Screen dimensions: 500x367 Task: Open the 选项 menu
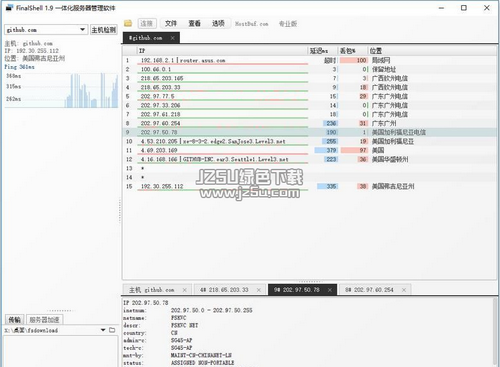[218, 23]
